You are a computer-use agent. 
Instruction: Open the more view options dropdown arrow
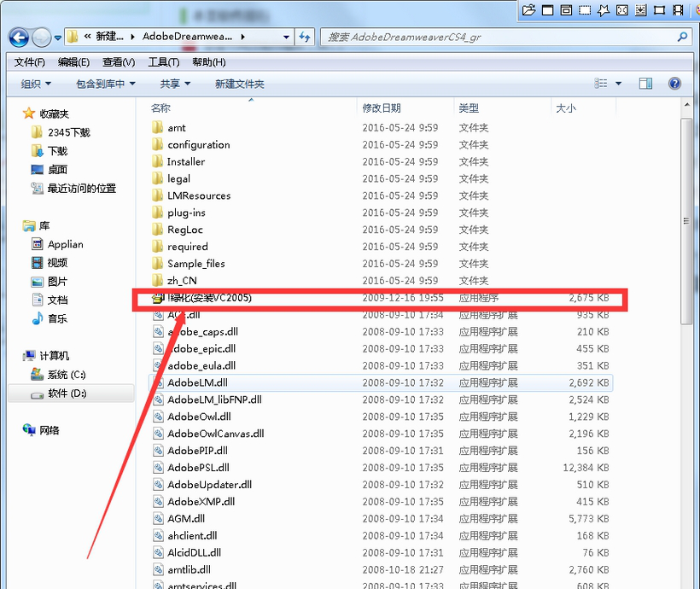coord(618,84)
